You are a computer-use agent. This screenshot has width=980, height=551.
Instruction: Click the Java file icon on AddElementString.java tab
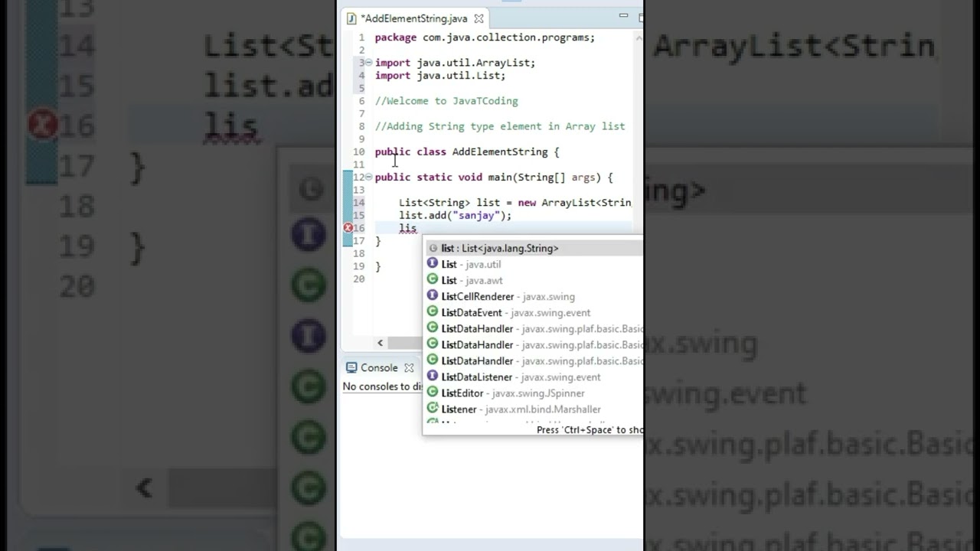tap(351, 18)
